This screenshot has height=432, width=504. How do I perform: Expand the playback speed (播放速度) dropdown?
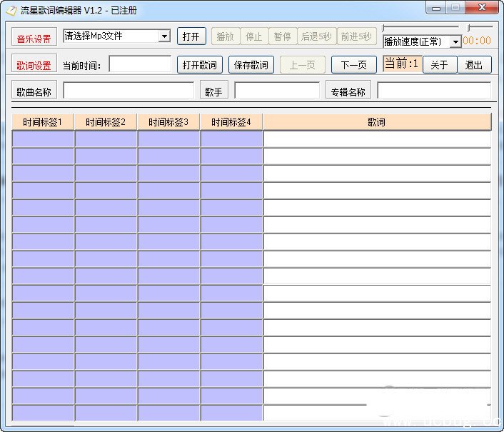pyautogui.click(x=455, y=42)
